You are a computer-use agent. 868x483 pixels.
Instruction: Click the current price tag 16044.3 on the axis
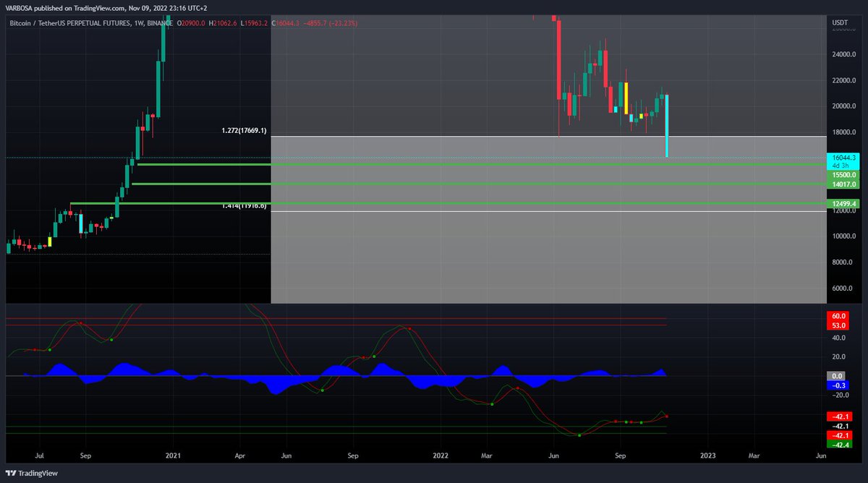(844, 157)
